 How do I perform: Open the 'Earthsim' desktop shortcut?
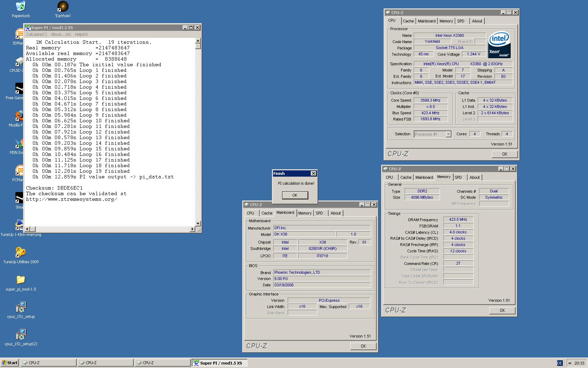(x=63, y=6)
